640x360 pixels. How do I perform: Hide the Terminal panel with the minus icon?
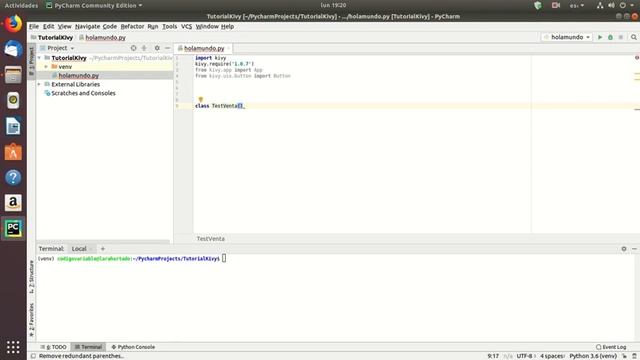634,249
